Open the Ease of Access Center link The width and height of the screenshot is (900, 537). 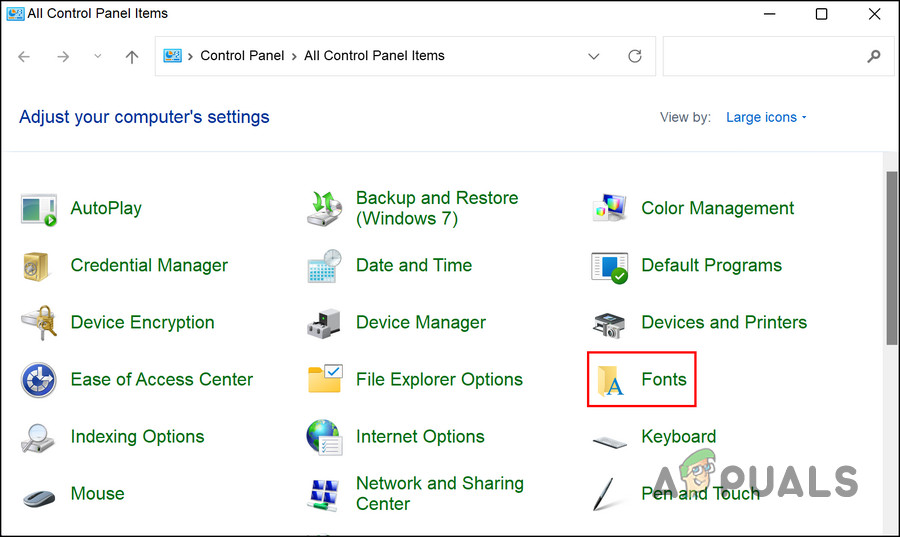(x=162, y=379)
